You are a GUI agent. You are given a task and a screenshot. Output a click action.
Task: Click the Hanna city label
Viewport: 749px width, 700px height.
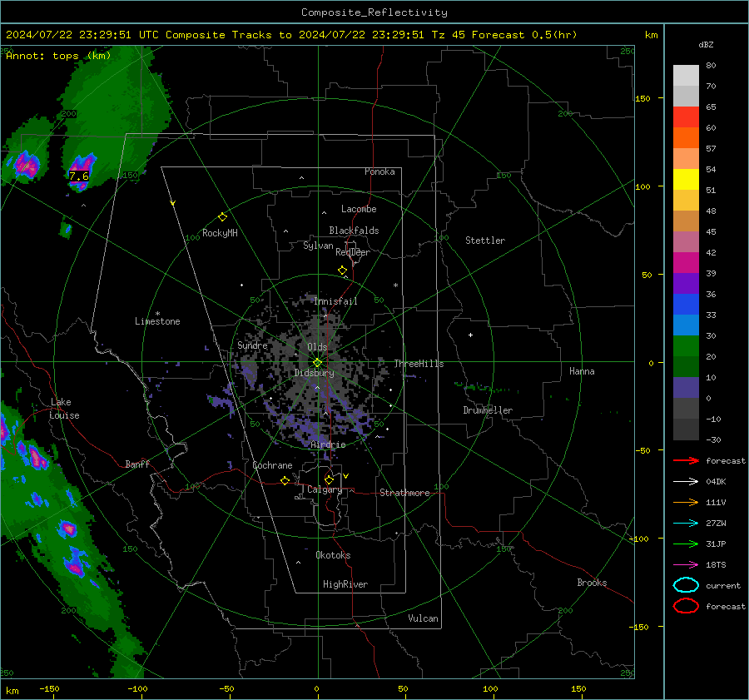pos(582,371)
